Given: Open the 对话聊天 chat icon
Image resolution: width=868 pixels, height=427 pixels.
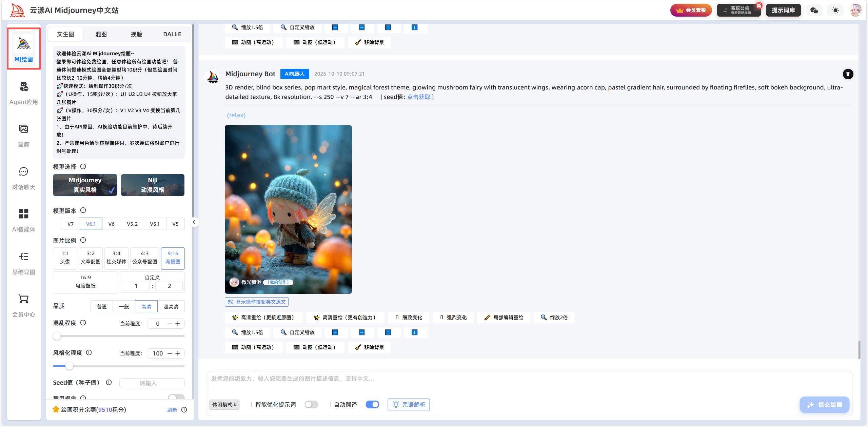Looking at the screenshot, I should pyautogui.click(x=23, y=172).
